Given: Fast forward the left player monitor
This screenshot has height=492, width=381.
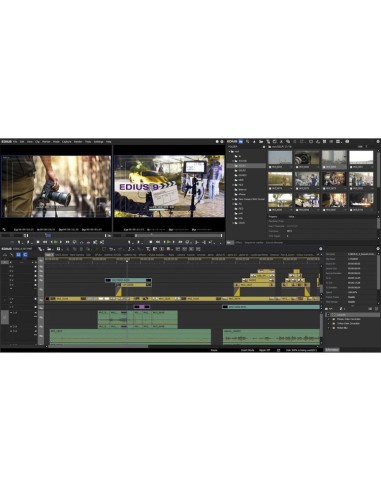Looking at the screenshot, I should (67, 242).
